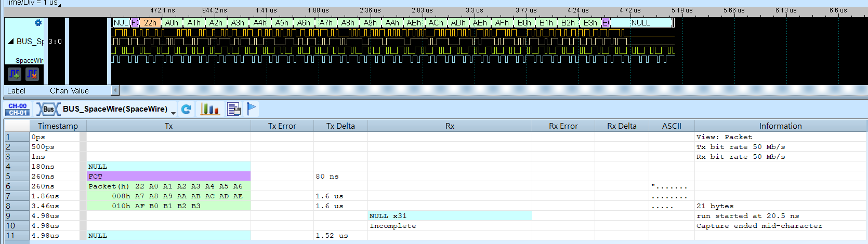The image size is (868, 244).
Task: Click the CH-00 CH-01 channel view icon
Action: coord(18,109)
